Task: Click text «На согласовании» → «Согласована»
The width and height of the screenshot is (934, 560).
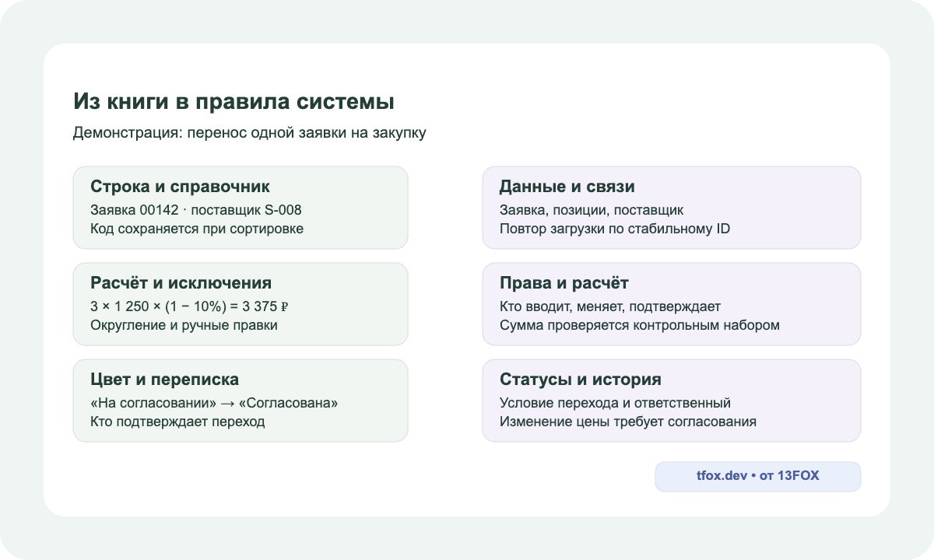Action: tap(214, 403)
